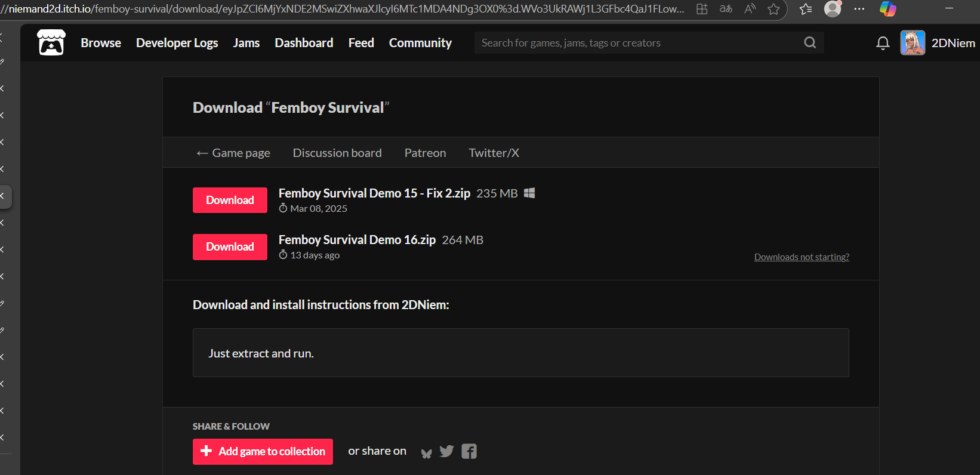Add page to favorites star icon
This screenshot has width=980, height=475.
click(773, 9)
